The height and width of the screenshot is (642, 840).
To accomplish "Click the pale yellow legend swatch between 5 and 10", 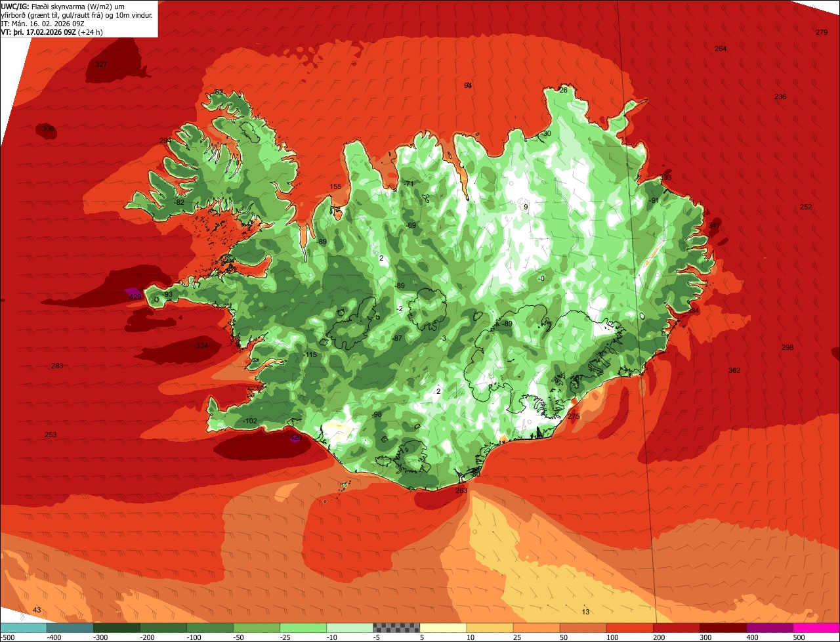I will tap(443, 627).
